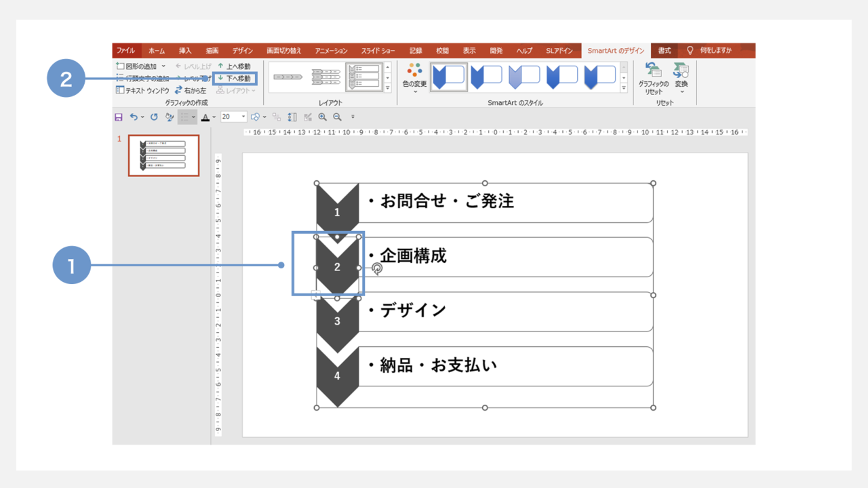Switch to the 画面切り替え tab
This screenshot has height=488, width=868.
click(284, 51)
